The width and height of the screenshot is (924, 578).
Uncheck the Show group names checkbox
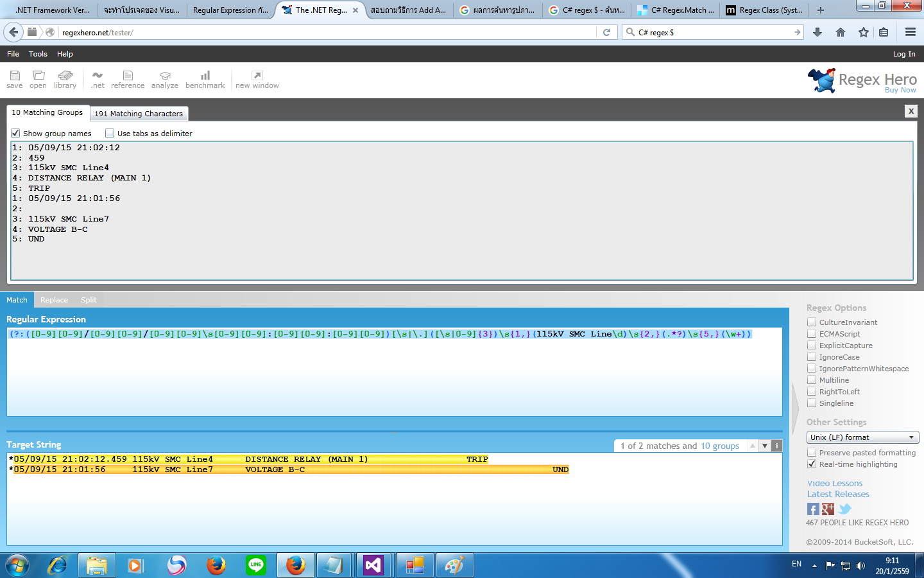16,133
